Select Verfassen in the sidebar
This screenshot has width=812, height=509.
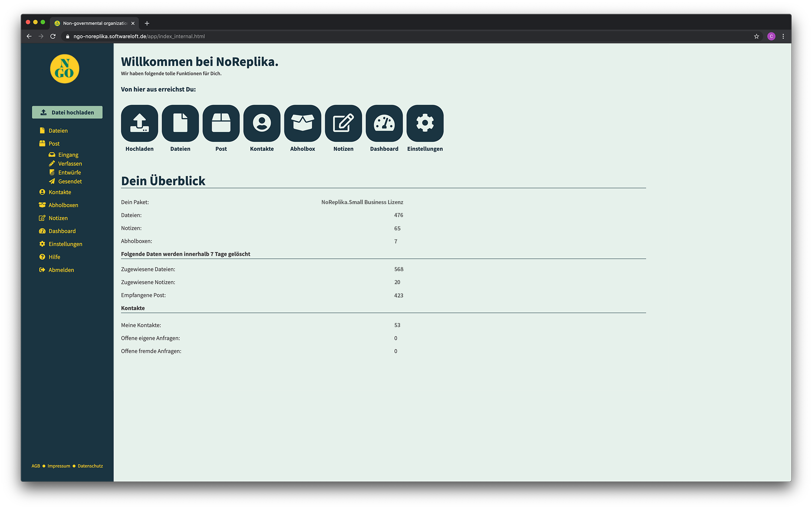tap(70, 164)
